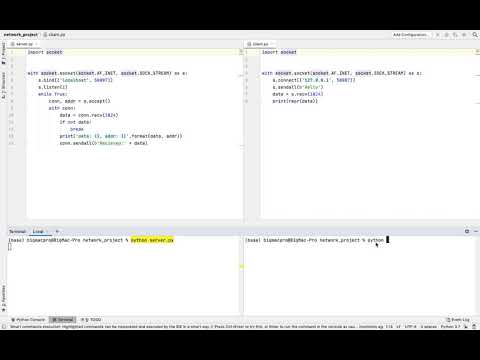Click the Run icon next to Add Configuration
This screenshot has height=360, width=480.
click(x=438, y=35)
